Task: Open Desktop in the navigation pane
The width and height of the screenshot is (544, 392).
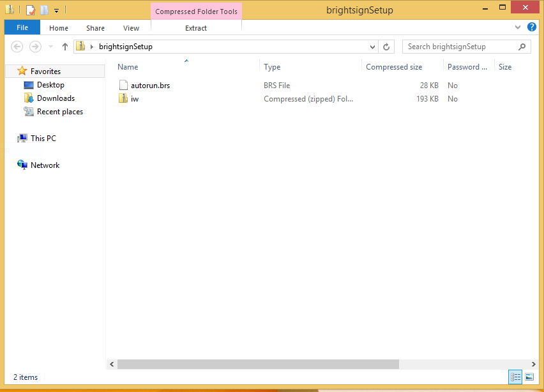Action: tap(50, 85)
